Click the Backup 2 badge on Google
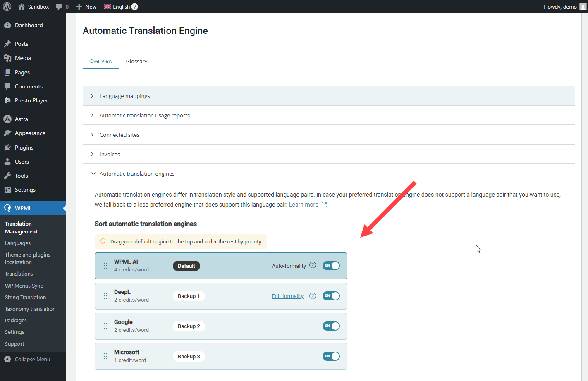 pos(189,326)
